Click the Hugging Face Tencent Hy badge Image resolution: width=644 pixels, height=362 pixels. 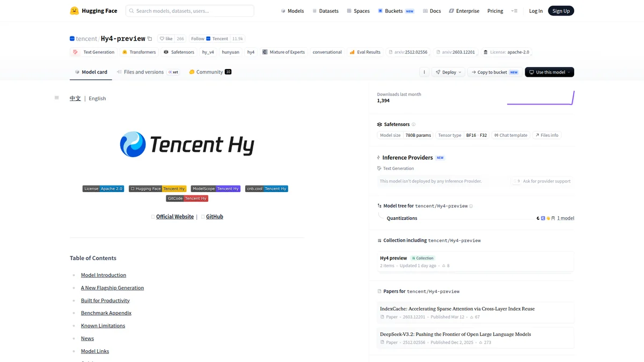point(158,189)
